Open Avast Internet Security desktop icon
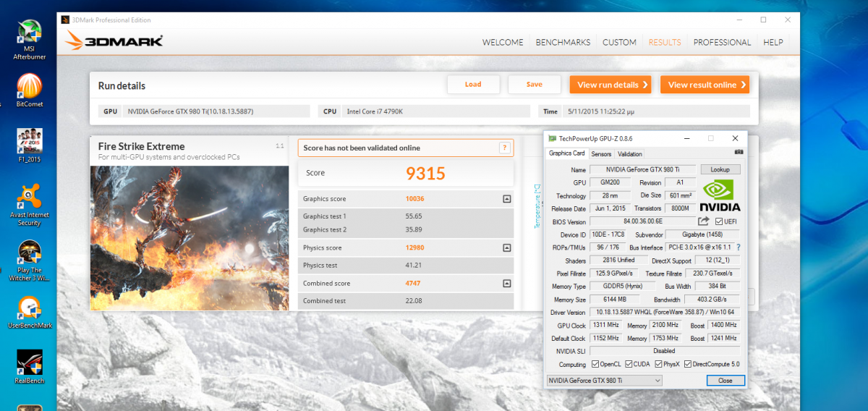The width and height of the screenshot is (868, 411). (30, 205)
